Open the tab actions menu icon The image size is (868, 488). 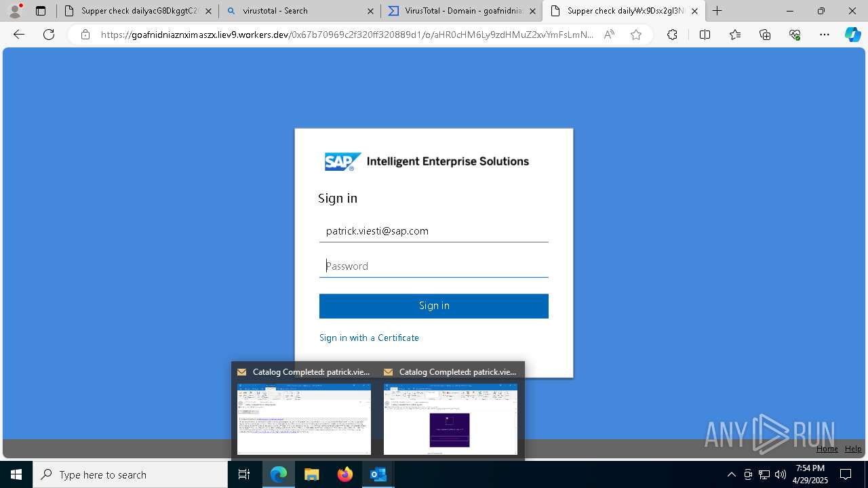(41, 11)
